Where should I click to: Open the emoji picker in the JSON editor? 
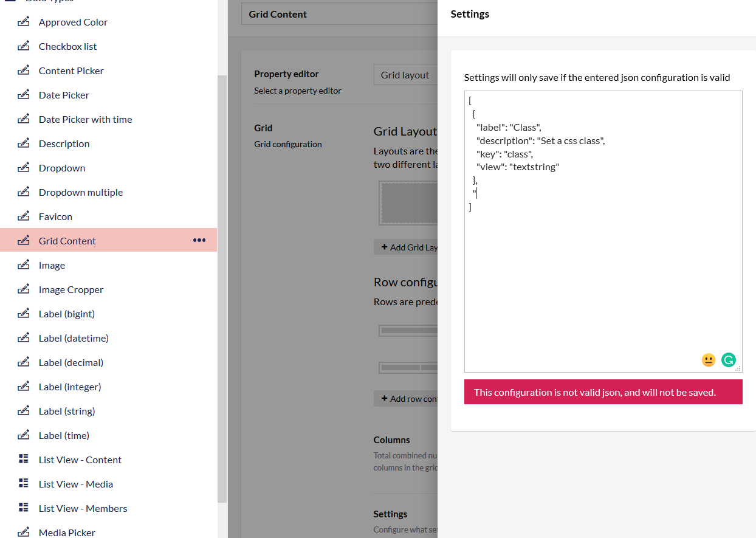click(x=709, y=360)
